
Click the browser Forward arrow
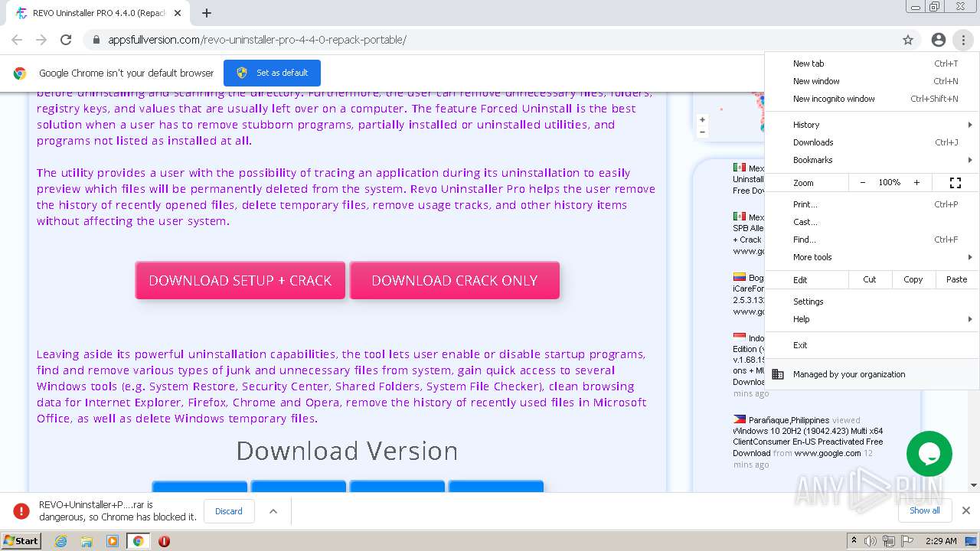pyautogui.click(x=41, y=40)
